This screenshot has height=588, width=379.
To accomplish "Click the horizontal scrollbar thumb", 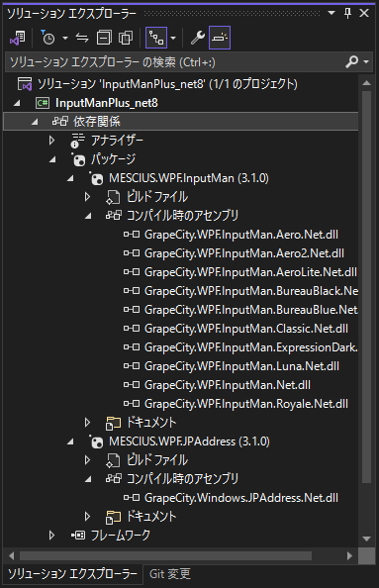I will pos(165,555).
